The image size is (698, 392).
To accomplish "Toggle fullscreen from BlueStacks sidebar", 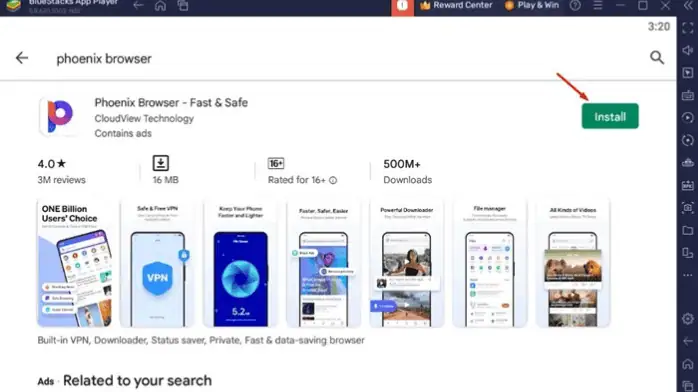I will click(x=688, y=28).
